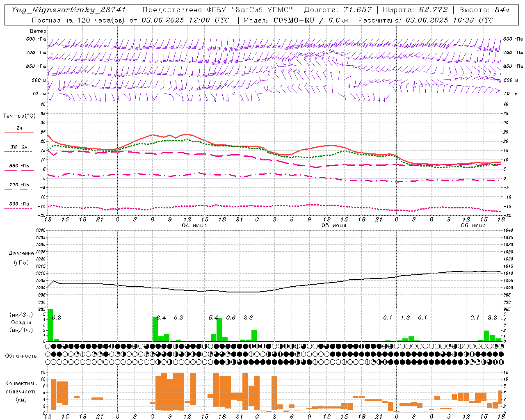Click the 700 гПа temperature legend line sample
The width and height of the screenshot is (525, 420).
coord(19,189)
